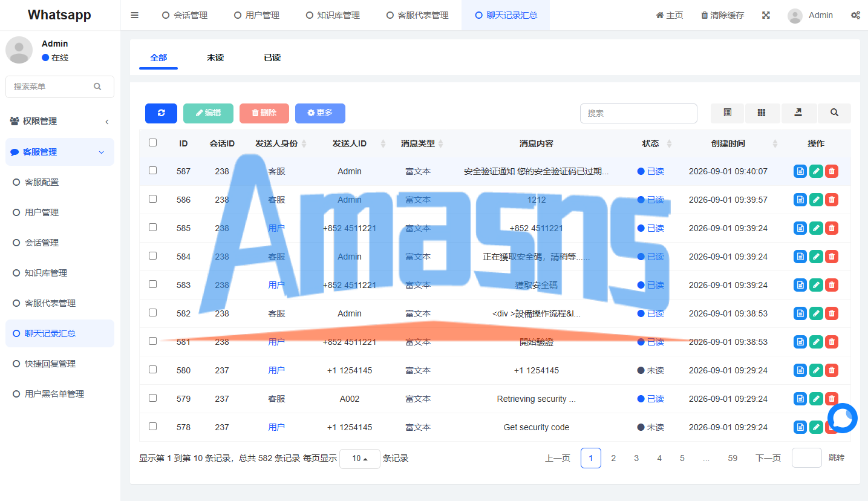Switch to the 已读 tab

click(x=272, y=58)
